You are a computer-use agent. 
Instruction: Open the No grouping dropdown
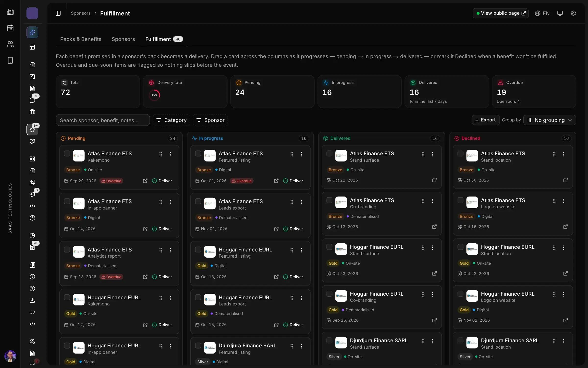[550, 120]
